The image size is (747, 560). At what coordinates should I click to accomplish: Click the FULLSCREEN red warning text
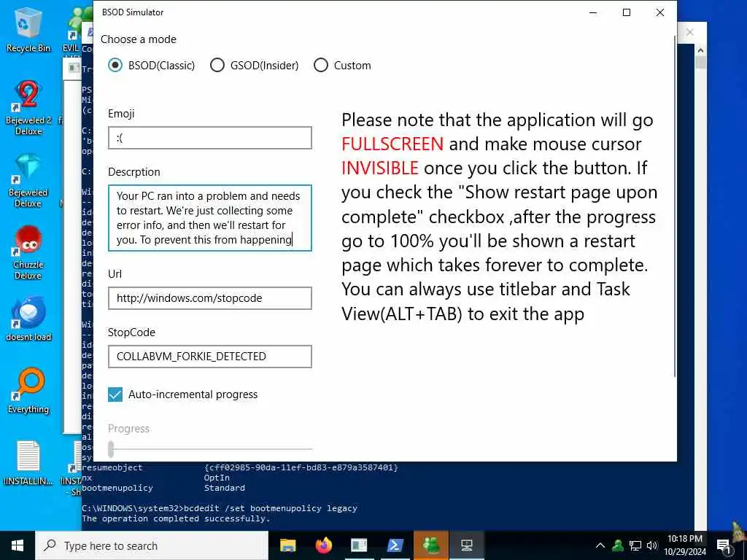392,144
